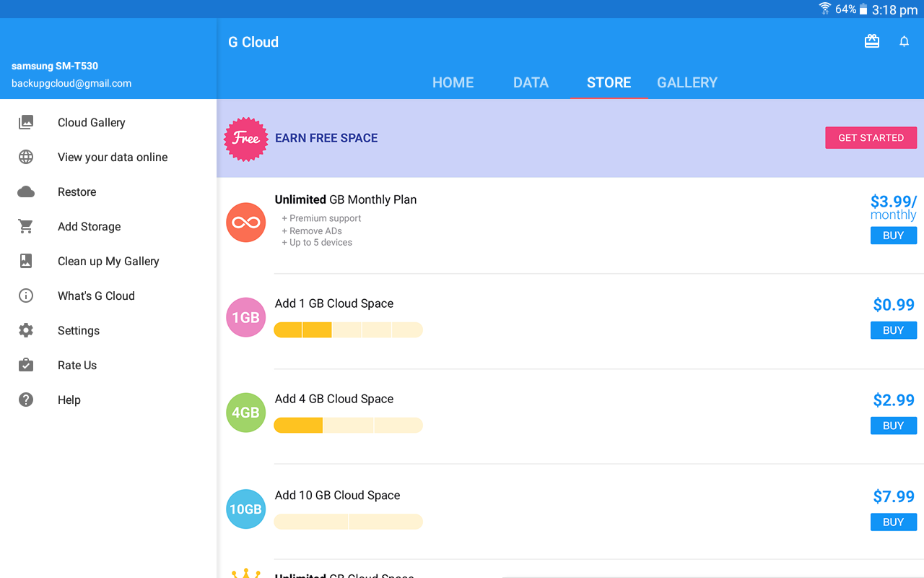924x578 pixels.
Task: Buy the 1 GB Cloud Space
Action: pyautogui.click(x=894, y=330)
